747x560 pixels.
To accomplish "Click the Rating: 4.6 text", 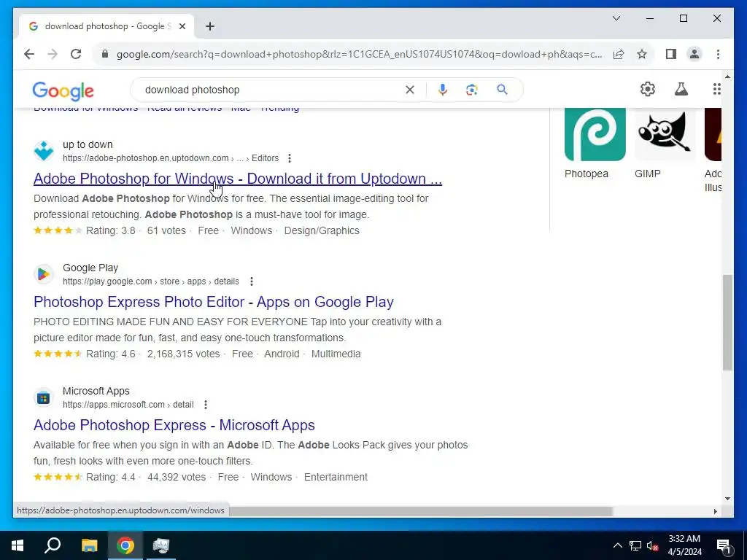I will (x=111, y=354).
